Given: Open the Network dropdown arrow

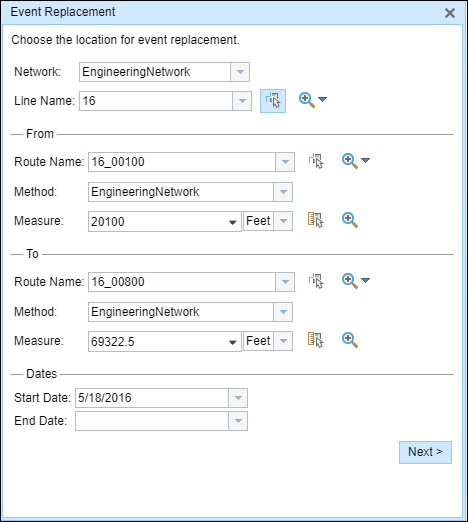Looking at the screenshot, I should (x=240, y=72).
